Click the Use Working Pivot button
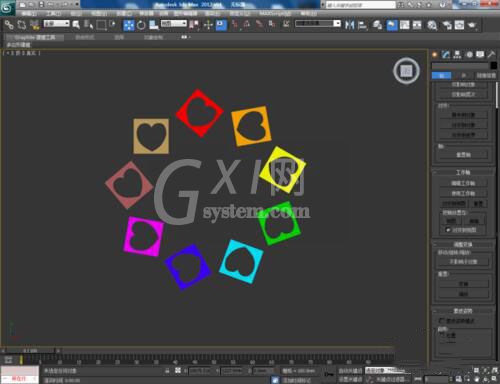 463,193
